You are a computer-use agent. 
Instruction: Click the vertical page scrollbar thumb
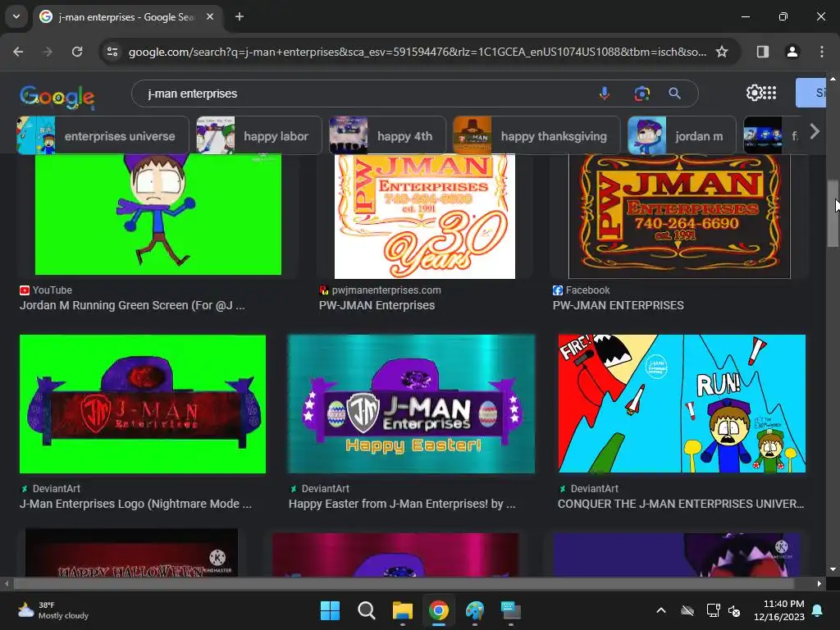[833, 213]
